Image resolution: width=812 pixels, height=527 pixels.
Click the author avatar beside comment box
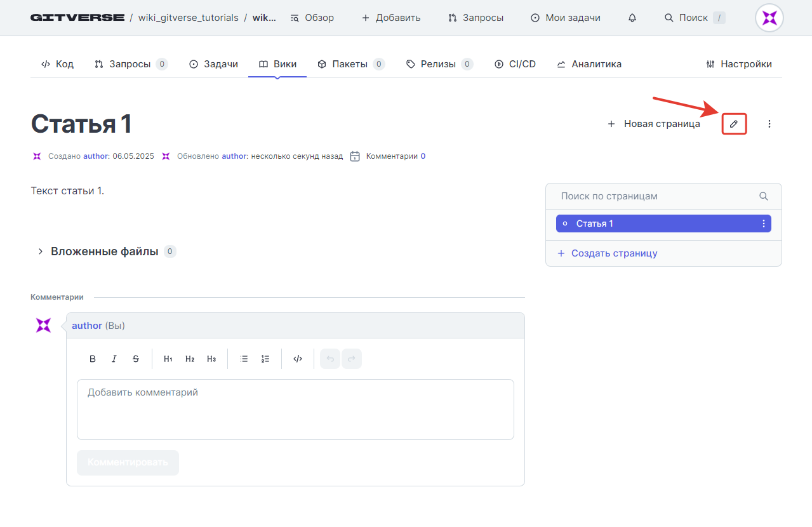point(43,326)
